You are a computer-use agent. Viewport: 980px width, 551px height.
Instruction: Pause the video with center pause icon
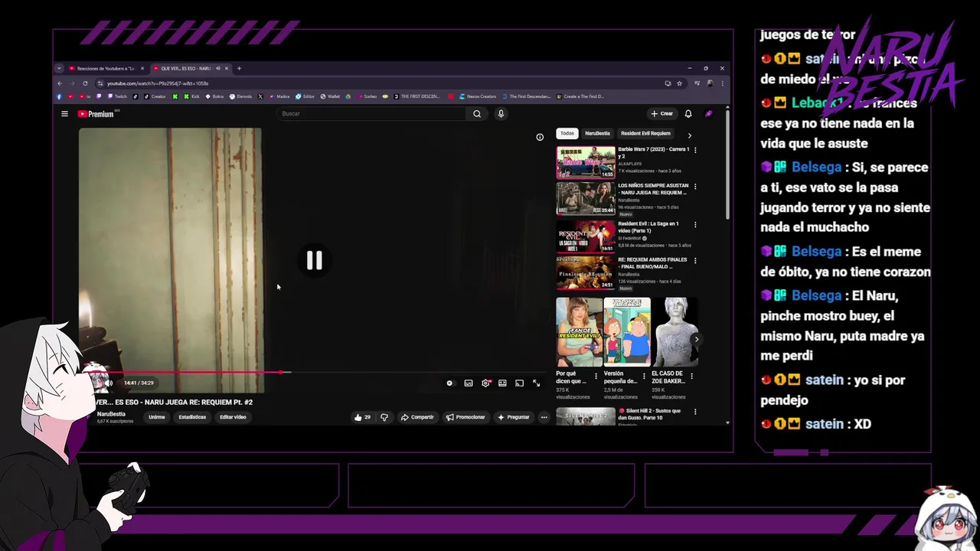[315, 260]
